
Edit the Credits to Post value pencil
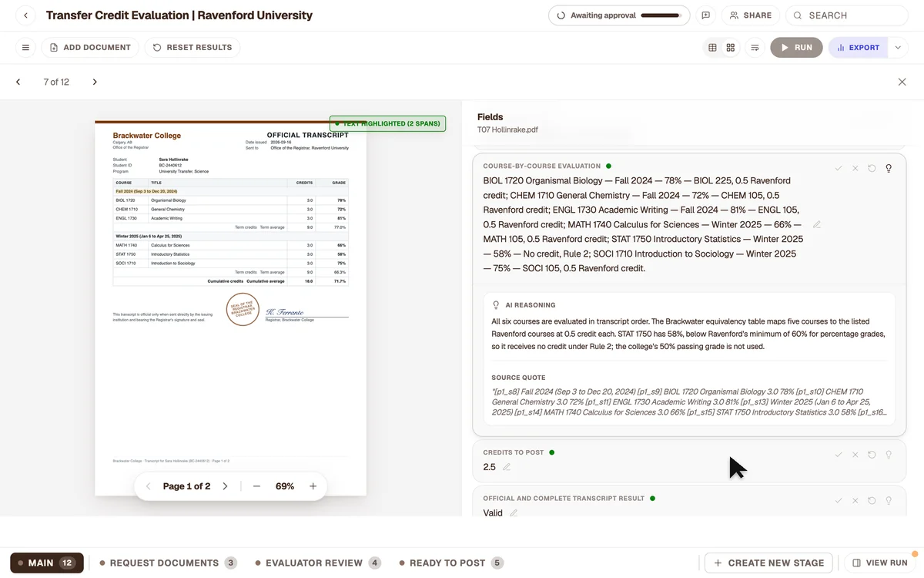[x=507, y=467]
